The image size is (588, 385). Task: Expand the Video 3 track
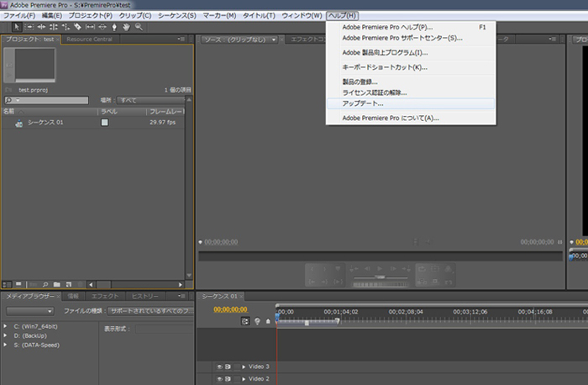244,367
